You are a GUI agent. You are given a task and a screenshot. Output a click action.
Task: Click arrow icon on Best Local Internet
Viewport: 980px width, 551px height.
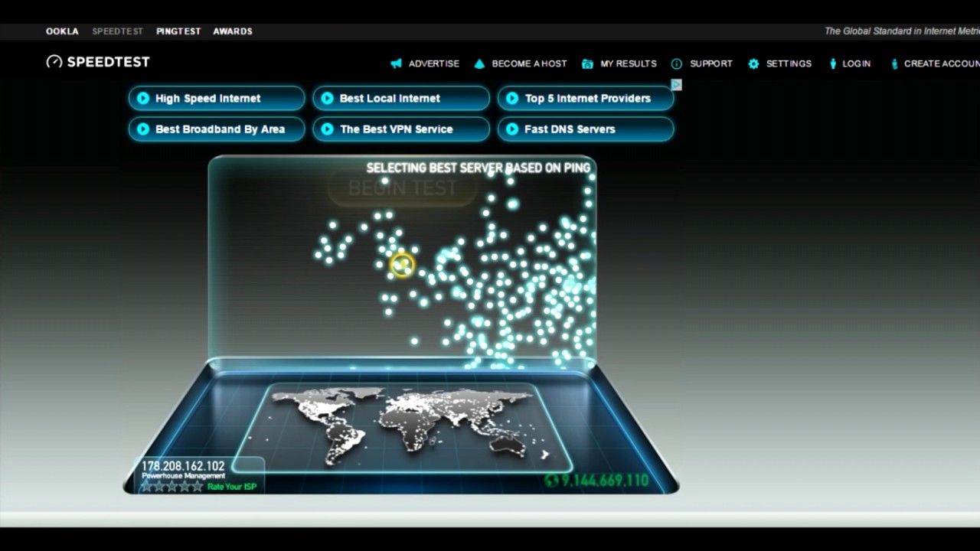point(327,98)
